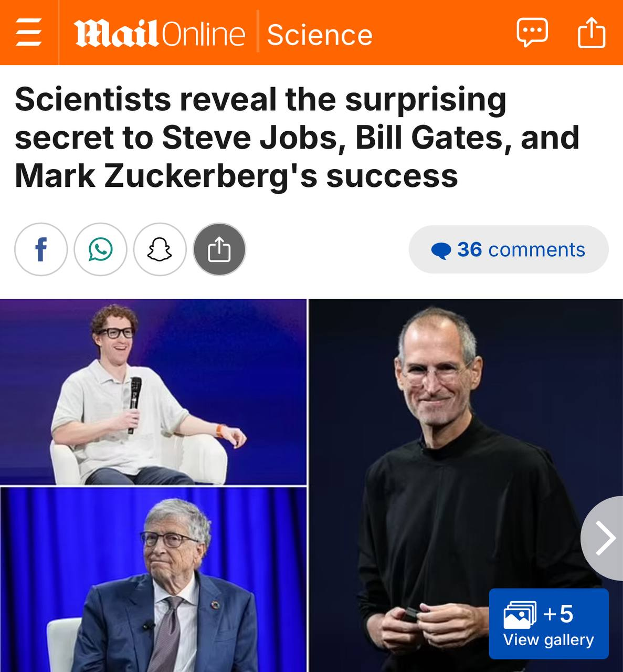Advance to next image with right chevron
Viewport: 623px width, 672px height.
click(604, 539)
